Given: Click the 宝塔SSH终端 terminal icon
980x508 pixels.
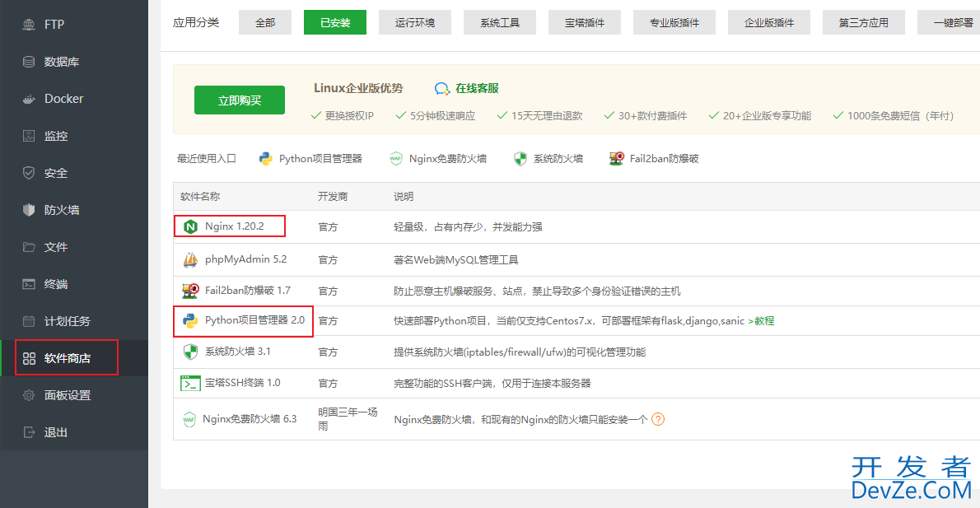Looking at the screenshot, I should click(190, 383).
